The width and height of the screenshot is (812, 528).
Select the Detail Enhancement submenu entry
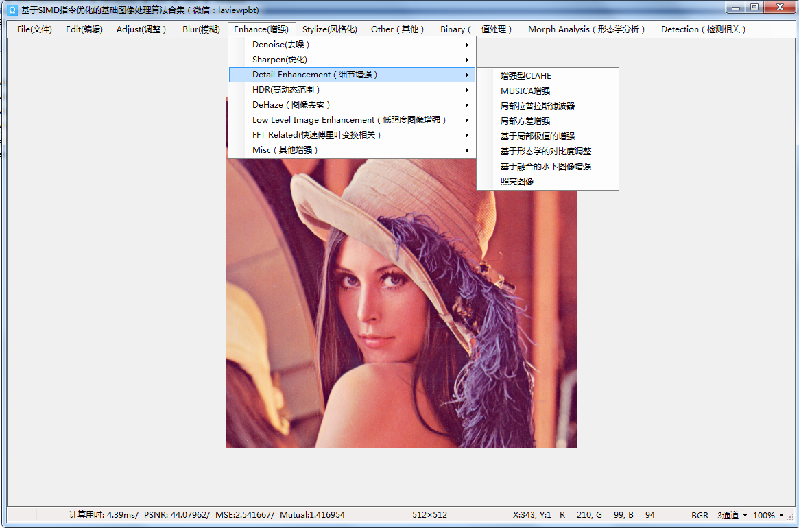(x=352, y=75)
